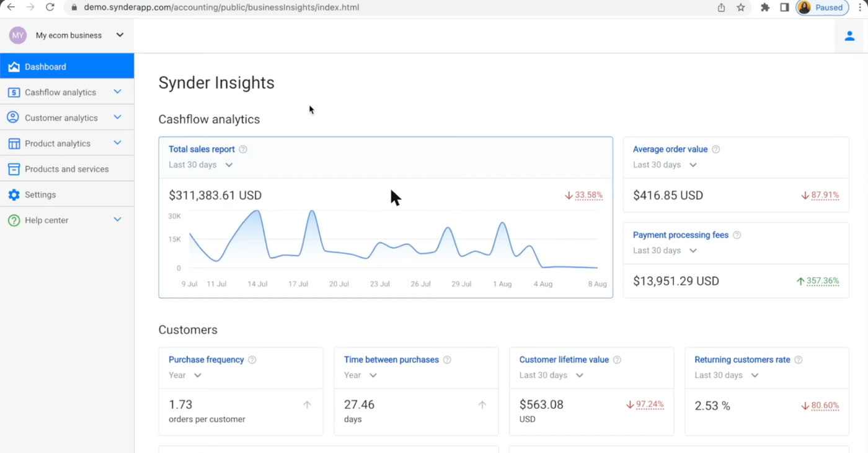Click help icon beside Customer lifetime value
Viewport: 868px width, 453px height.
click(617, 360)
